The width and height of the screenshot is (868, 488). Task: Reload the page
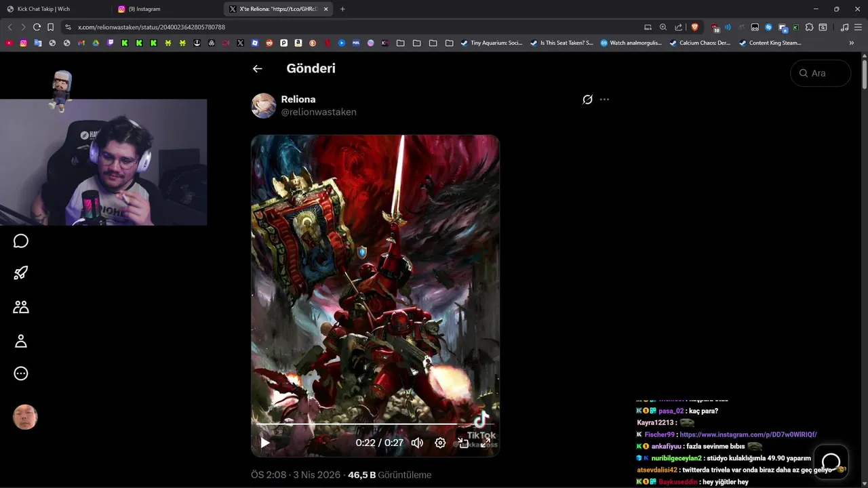coord(37,27)
